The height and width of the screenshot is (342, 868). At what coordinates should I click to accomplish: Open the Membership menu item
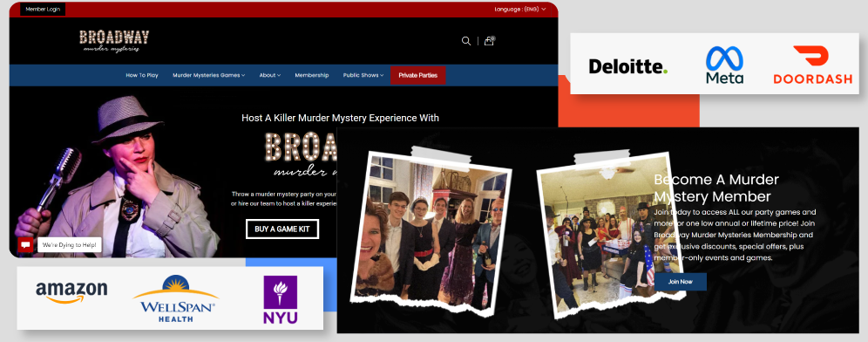click(312, 75)
